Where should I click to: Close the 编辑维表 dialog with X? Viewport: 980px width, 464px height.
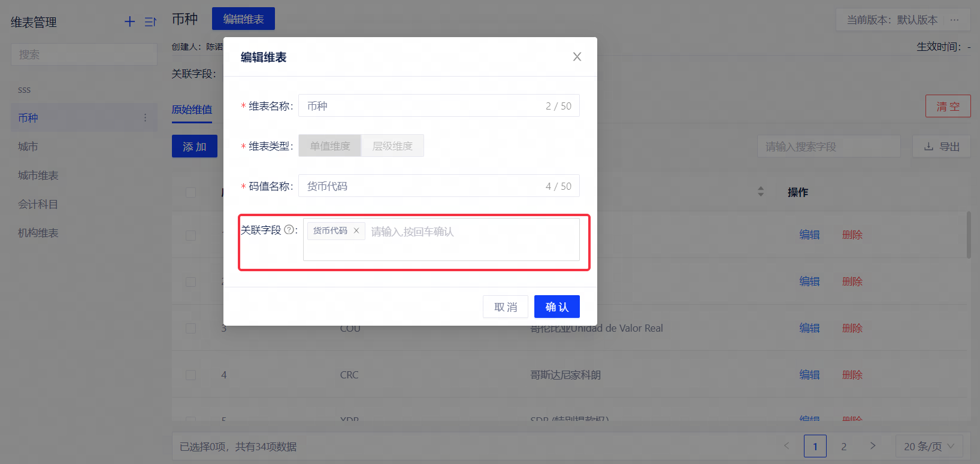coord(577,57)
